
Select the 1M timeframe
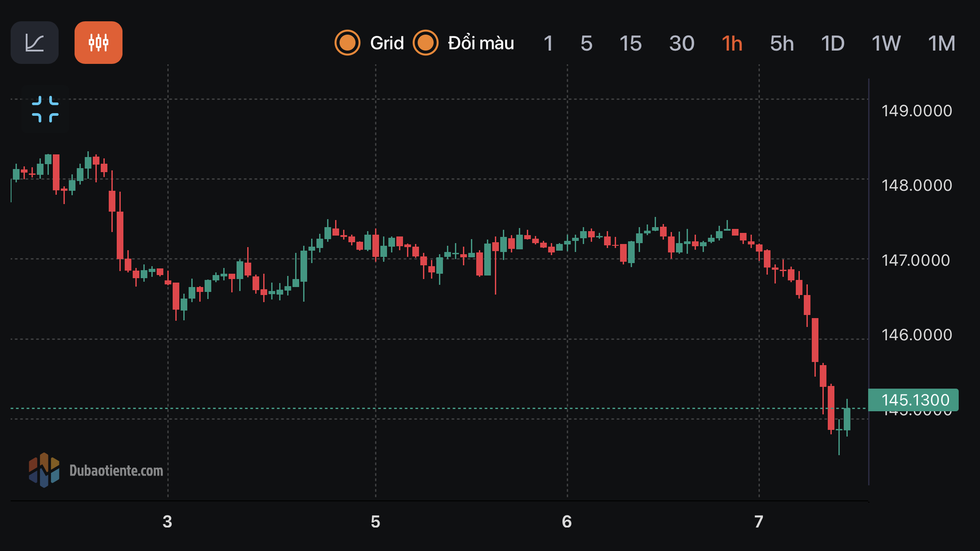(x=942, y=43)
